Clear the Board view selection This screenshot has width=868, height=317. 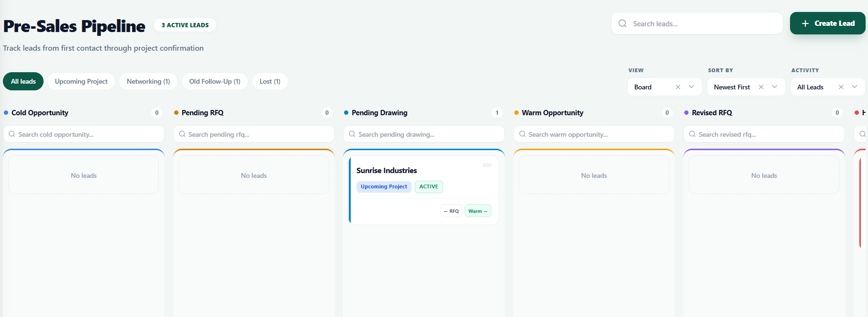click(x=678, y=87)
